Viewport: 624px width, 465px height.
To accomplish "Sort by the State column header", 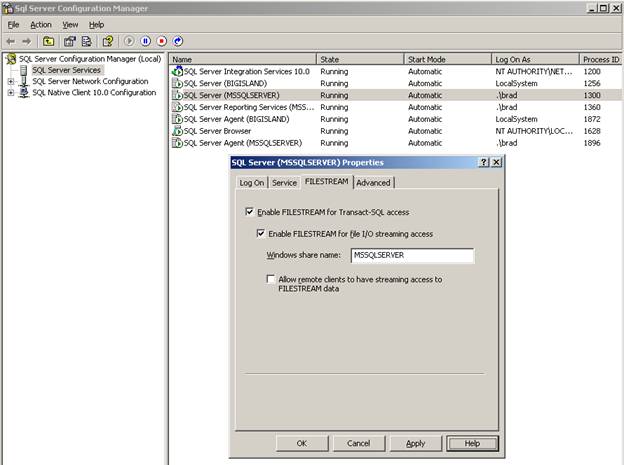I will click(360, 59).
